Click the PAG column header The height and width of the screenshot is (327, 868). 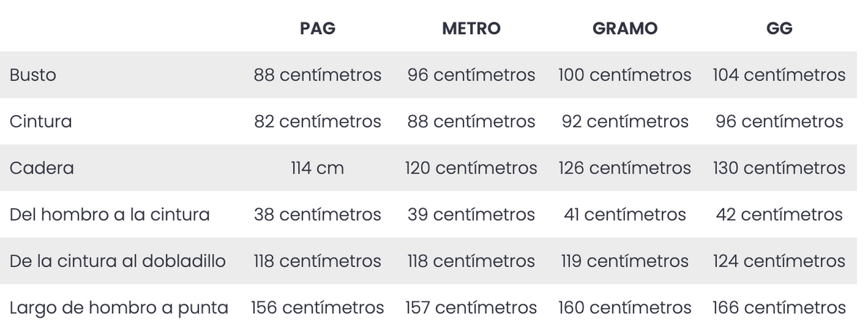(x=318, y=29)
